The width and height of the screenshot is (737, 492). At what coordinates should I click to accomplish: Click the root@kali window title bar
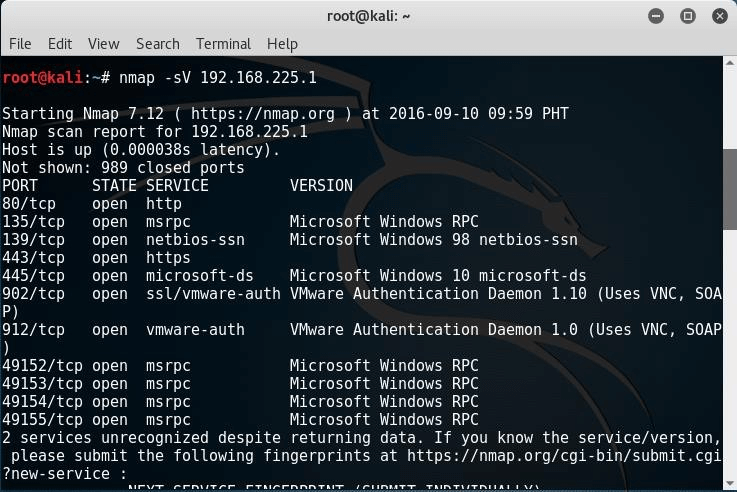(x=368, y=16)
